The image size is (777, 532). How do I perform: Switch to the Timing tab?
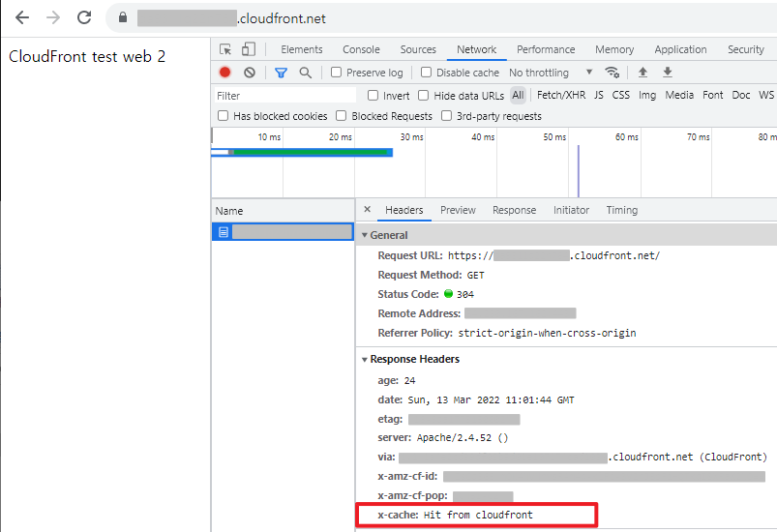click(x=622, y=210)
